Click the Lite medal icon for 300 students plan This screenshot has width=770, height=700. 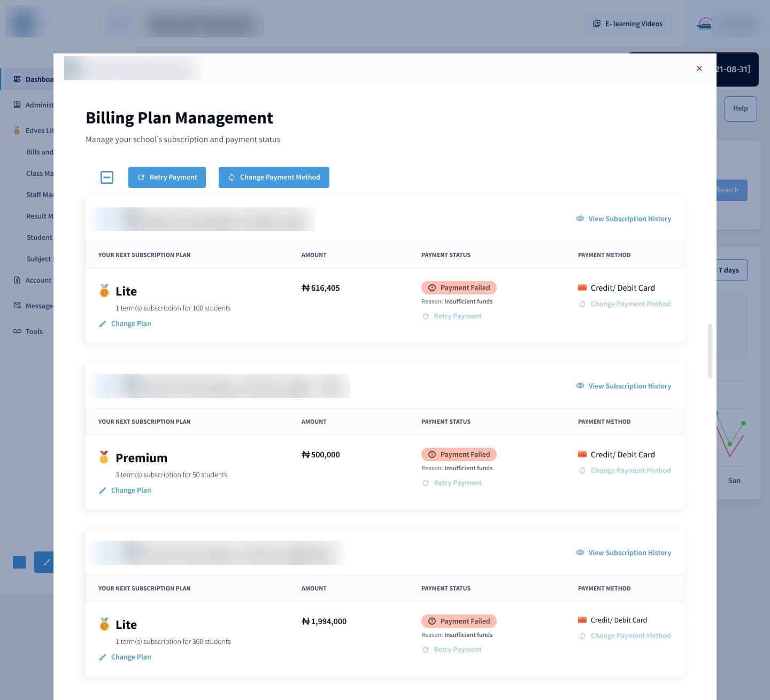tap(104, 624)
